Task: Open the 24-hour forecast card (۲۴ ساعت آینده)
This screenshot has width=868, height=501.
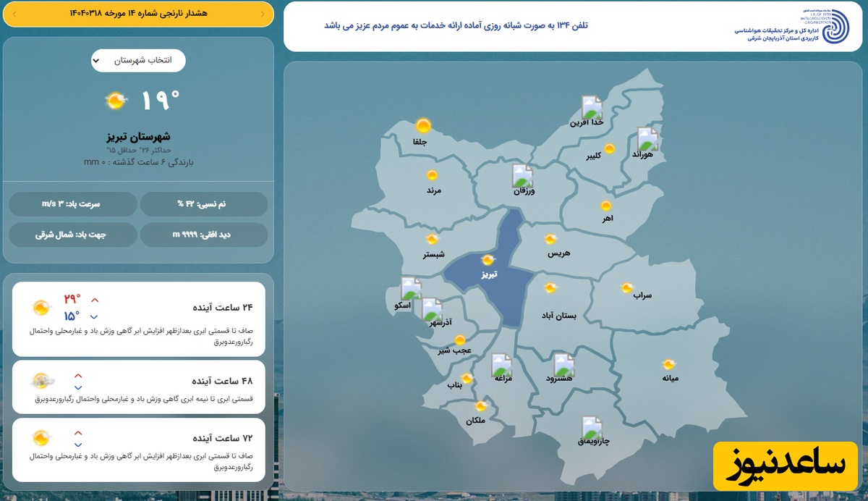Action: tap(138, 319)
